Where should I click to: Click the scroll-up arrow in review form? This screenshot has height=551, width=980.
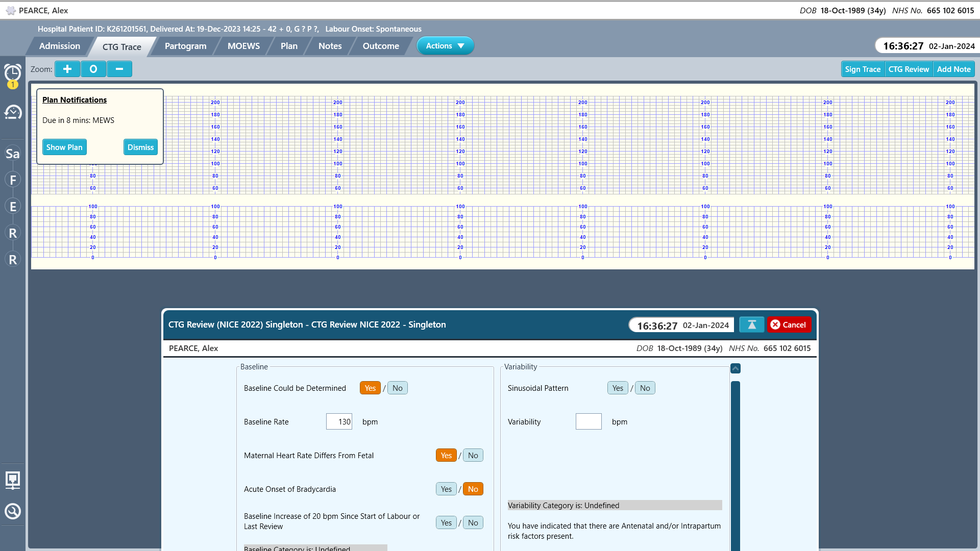coord(736,368)
